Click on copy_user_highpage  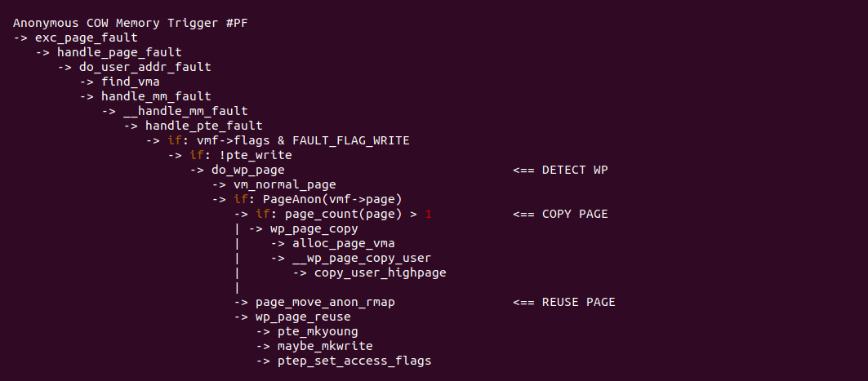pos(380,272)
